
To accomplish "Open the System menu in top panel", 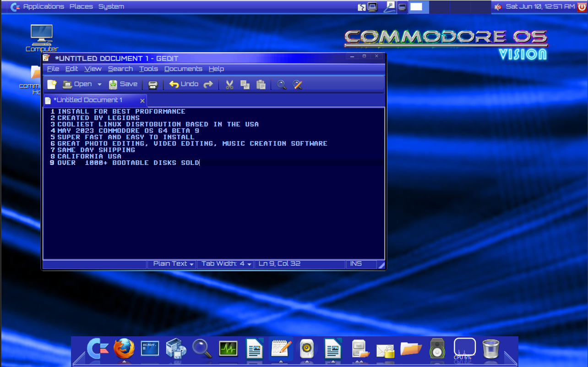I will click(x=111, y=6).
